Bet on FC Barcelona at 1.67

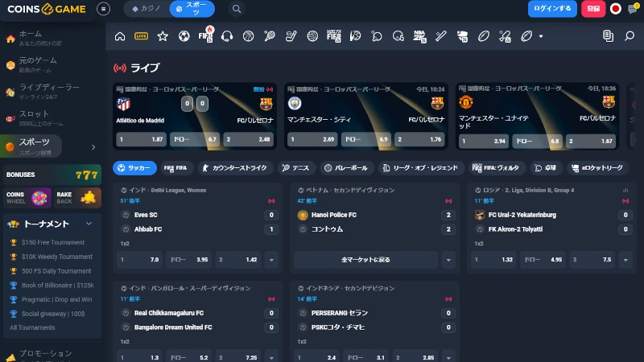(x=591, y=142)
